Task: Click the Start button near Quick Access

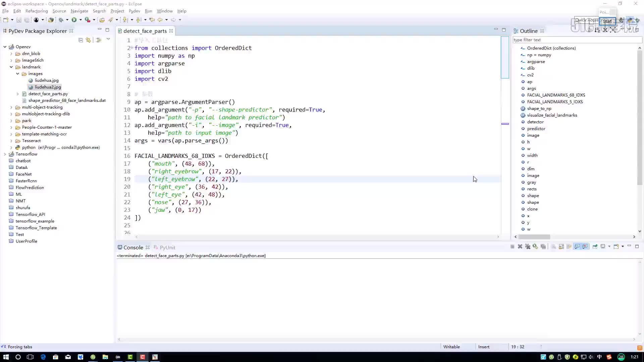Action: (607, 21)
